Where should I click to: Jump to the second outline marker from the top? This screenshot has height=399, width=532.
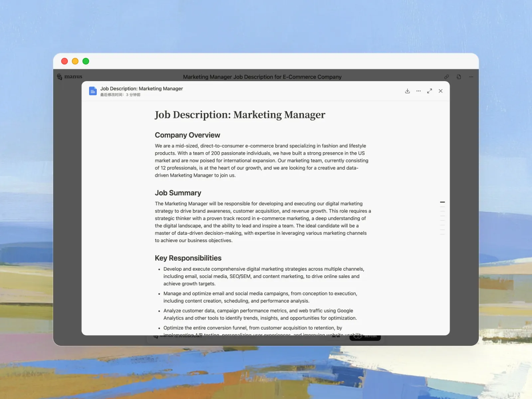click(442, 207)
